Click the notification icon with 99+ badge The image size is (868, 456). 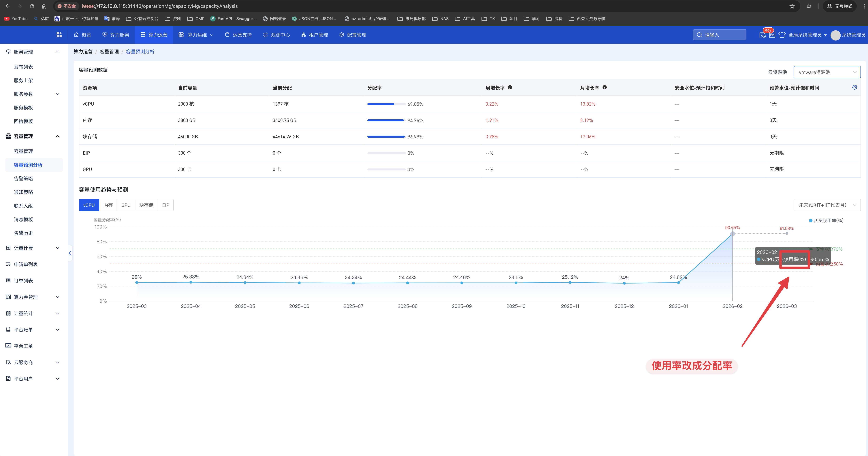[x=763, y=35]
